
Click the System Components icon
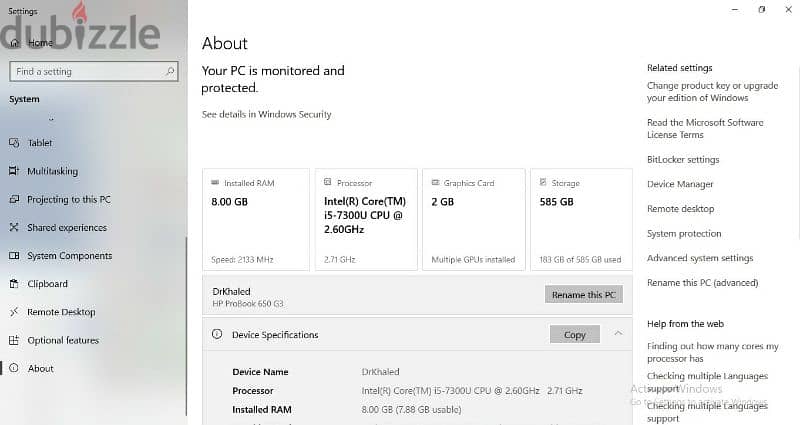14,256
